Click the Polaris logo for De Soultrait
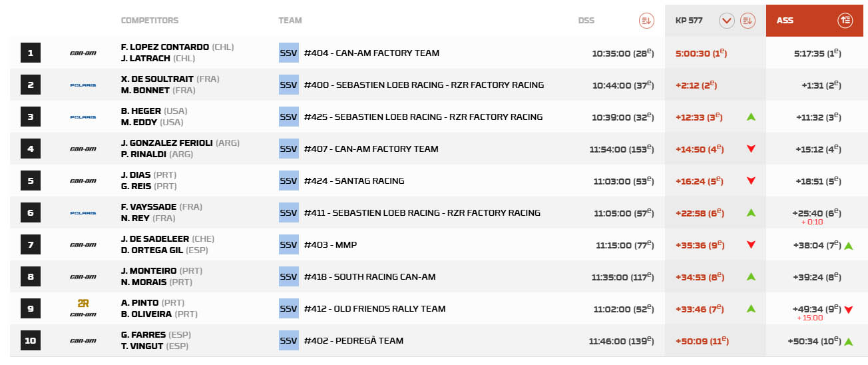This screenshot has height=365, width=868. pos(83,85)
